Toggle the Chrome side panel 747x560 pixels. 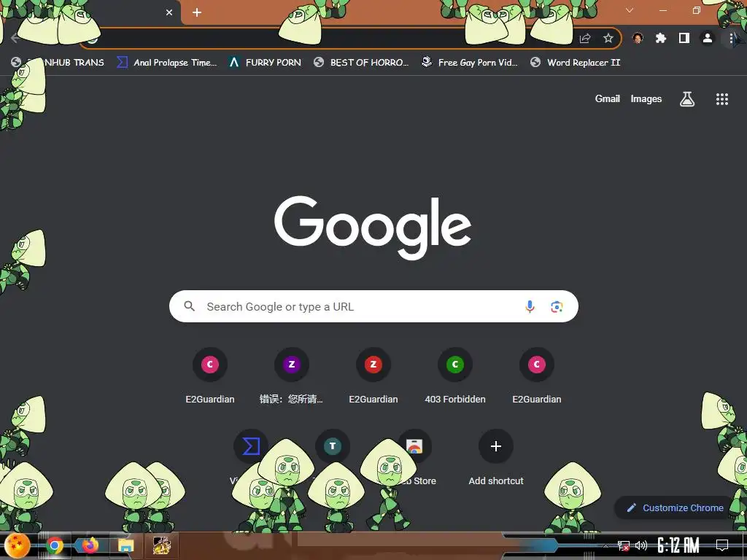pos(684,38)
